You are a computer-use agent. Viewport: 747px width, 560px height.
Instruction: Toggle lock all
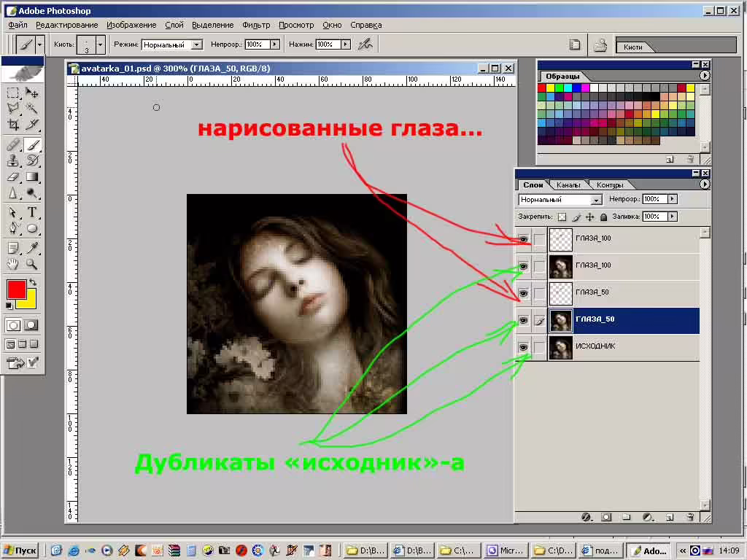pyautogui.click(x=603, y=217)
